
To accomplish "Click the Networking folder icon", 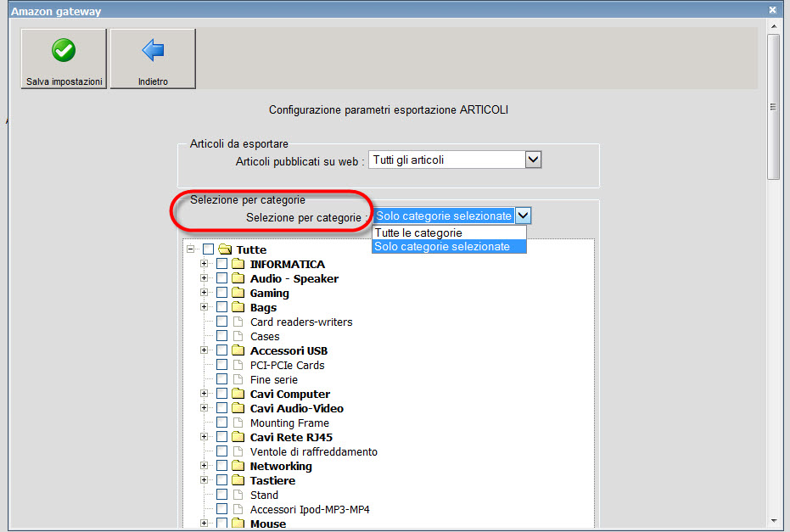I will coord(238,466).
